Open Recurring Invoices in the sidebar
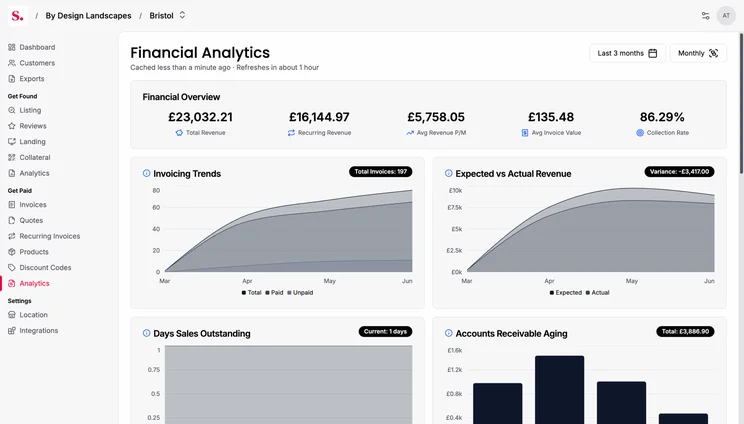The image size is (744, 424). point(50,236)
